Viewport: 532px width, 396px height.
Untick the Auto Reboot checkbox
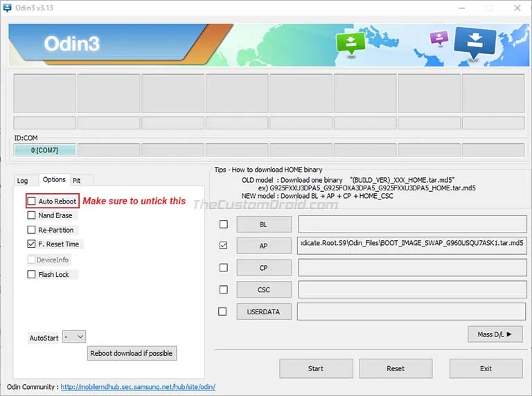point(31,201)
